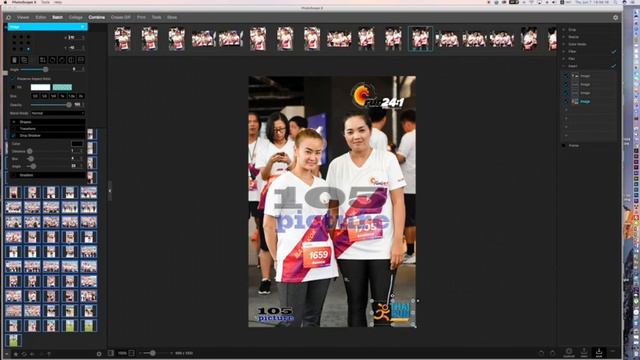The height and width of the screenshot is (360, 640).
Task: Set anchor to center dot in grid
Action: pyautogui.click(x=21, y=42)
